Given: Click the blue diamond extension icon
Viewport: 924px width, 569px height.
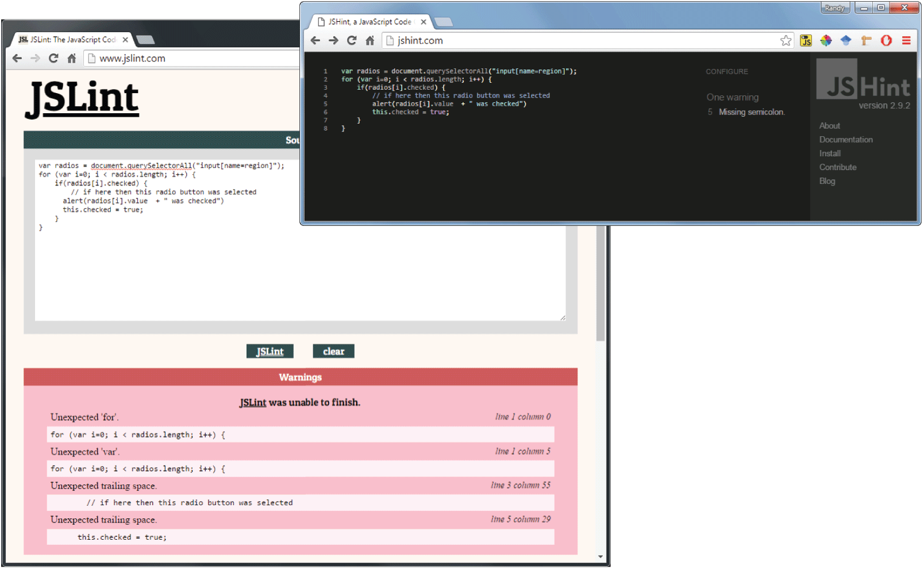Looking at the screenshot, I should [846, 41].
